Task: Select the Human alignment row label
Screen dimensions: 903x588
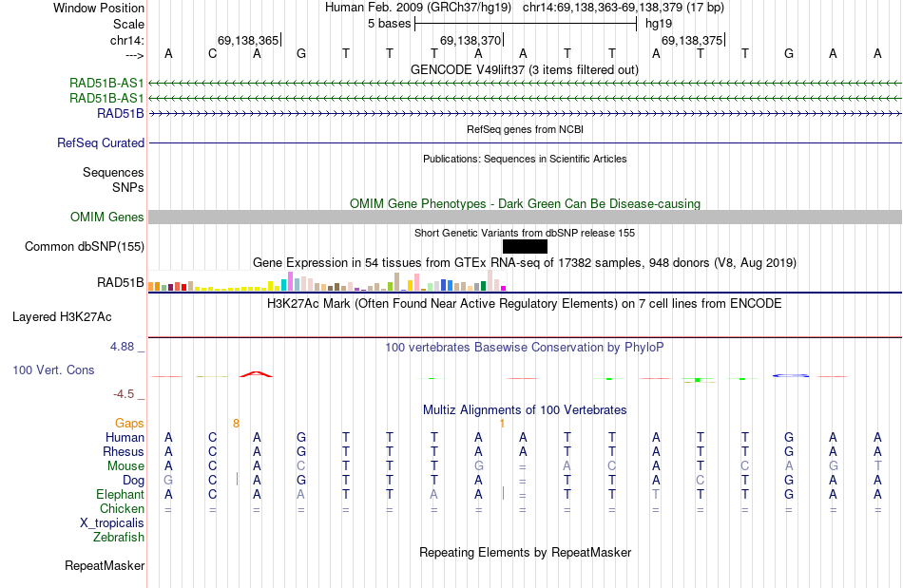Action: click(x=125, y=437)
